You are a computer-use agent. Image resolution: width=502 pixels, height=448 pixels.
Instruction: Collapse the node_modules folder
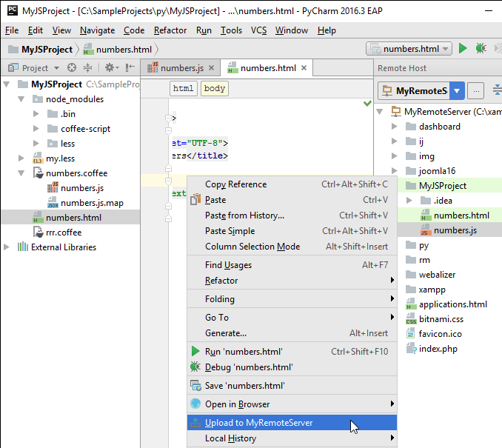[21, 99]
